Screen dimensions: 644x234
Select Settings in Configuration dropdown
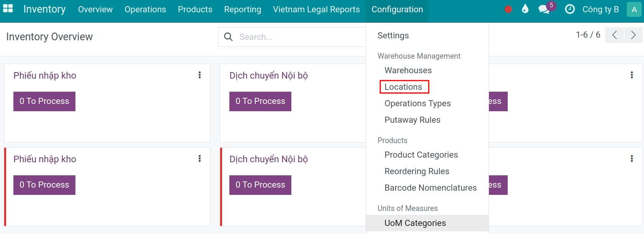pos(393,35)
